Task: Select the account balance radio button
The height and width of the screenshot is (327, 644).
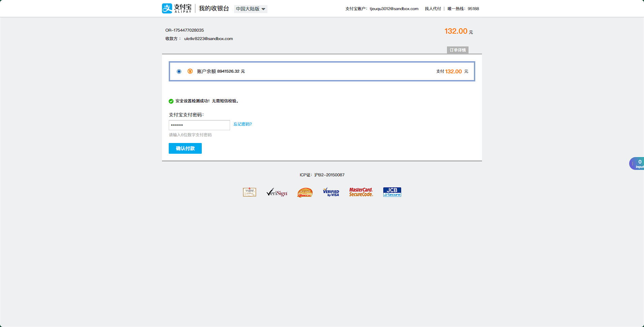Action: click(x=179, y=71)
